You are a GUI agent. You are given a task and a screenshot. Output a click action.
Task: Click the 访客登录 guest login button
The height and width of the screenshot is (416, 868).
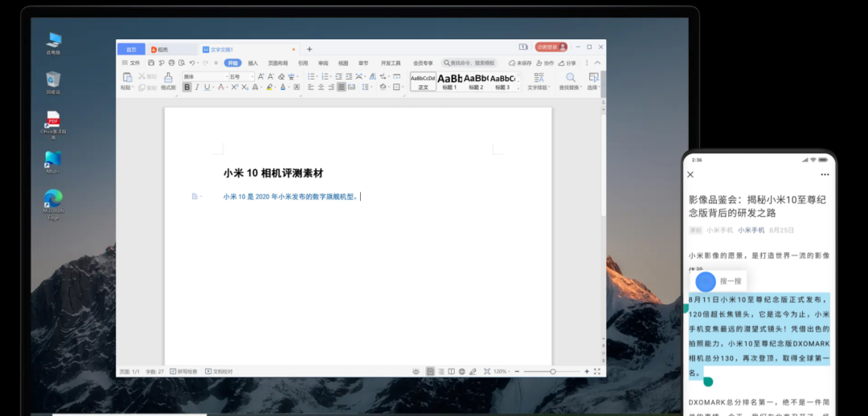pyautogui.click(x=551, y=47)
